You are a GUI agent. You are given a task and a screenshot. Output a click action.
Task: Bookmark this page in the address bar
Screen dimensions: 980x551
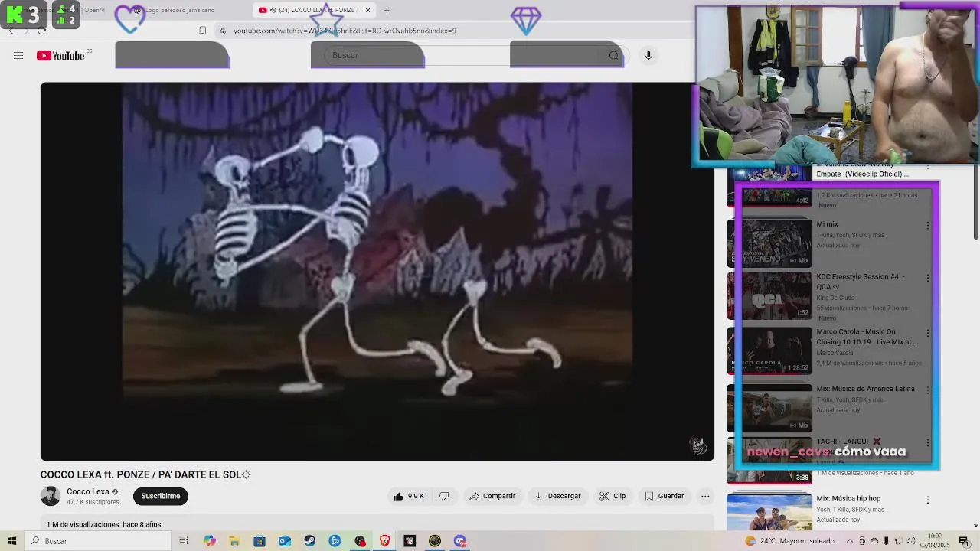click(x=202, y=31)
